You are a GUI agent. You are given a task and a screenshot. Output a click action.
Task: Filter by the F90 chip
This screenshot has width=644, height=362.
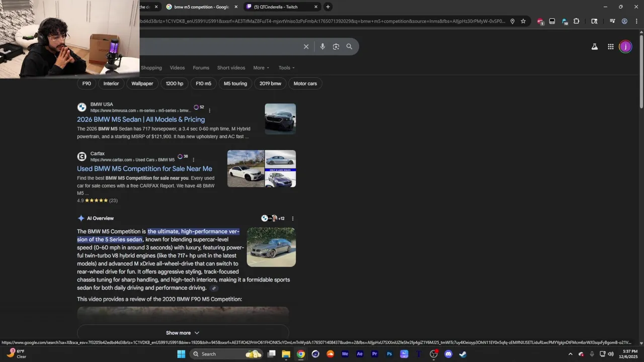pos(87,83)
